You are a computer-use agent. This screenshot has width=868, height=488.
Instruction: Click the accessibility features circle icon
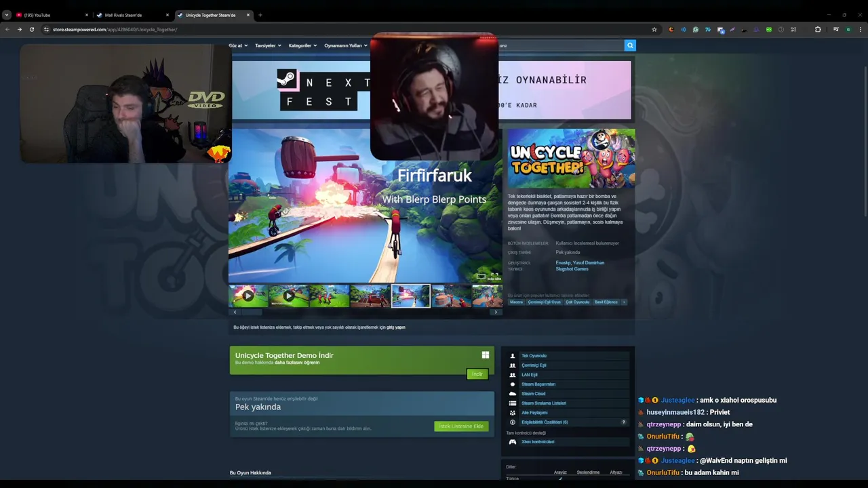[x=513, y=422]
